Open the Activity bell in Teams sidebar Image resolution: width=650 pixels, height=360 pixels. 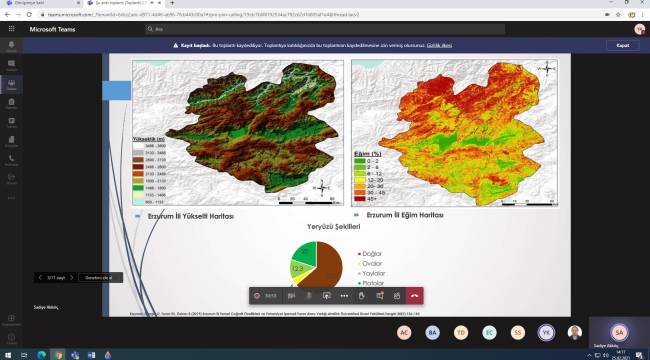click(11, 46)
